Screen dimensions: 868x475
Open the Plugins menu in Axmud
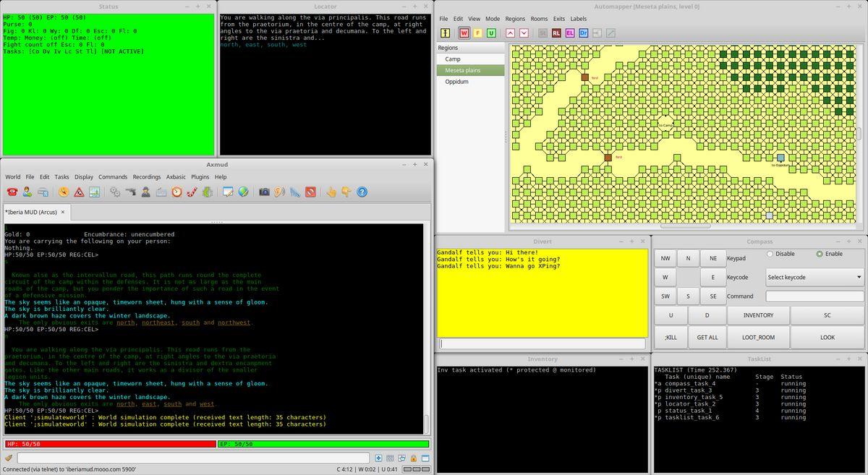tap(200, 176)
